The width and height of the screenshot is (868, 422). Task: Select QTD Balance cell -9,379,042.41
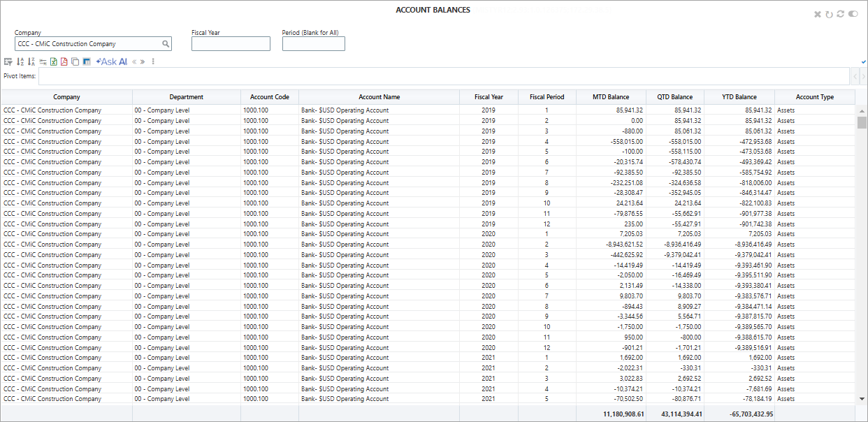click(674, 255)
